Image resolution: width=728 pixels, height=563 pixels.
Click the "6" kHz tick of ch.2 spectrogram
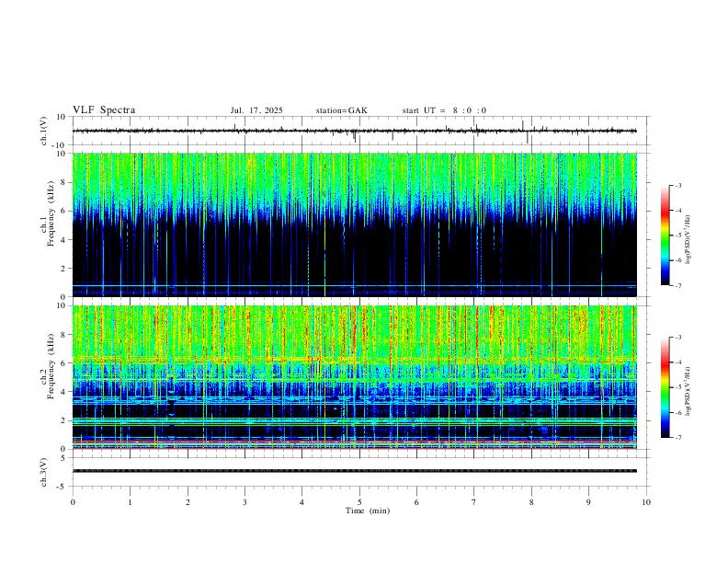click(64, 363)
